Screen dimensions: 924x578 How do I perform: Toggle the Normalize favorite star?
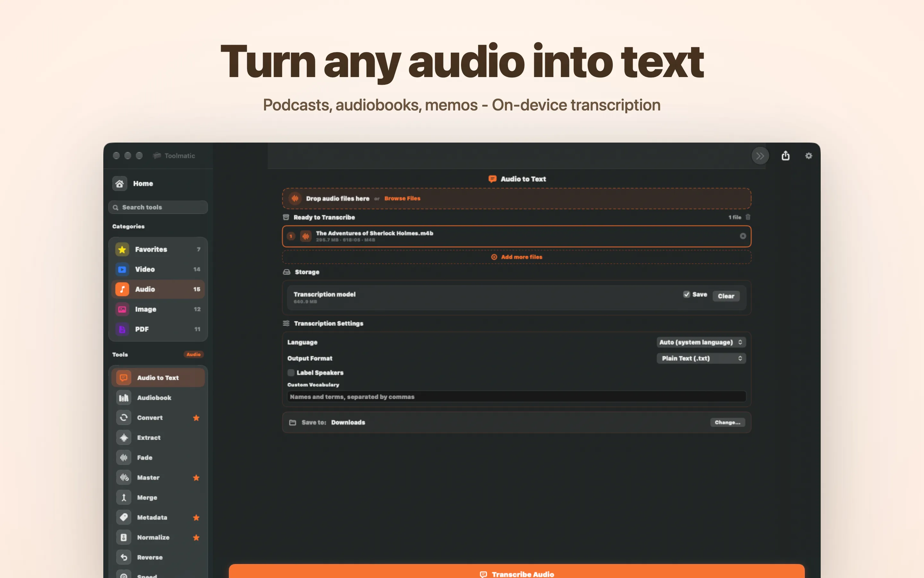coord(196,537)
